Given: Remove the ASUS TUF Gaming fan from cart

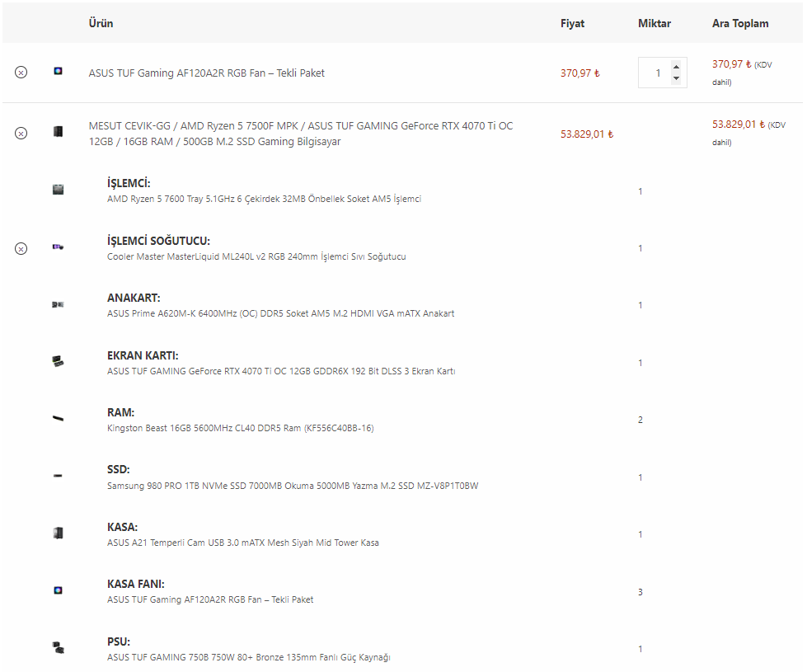Looking at the screenshot, I should (21, 73).
